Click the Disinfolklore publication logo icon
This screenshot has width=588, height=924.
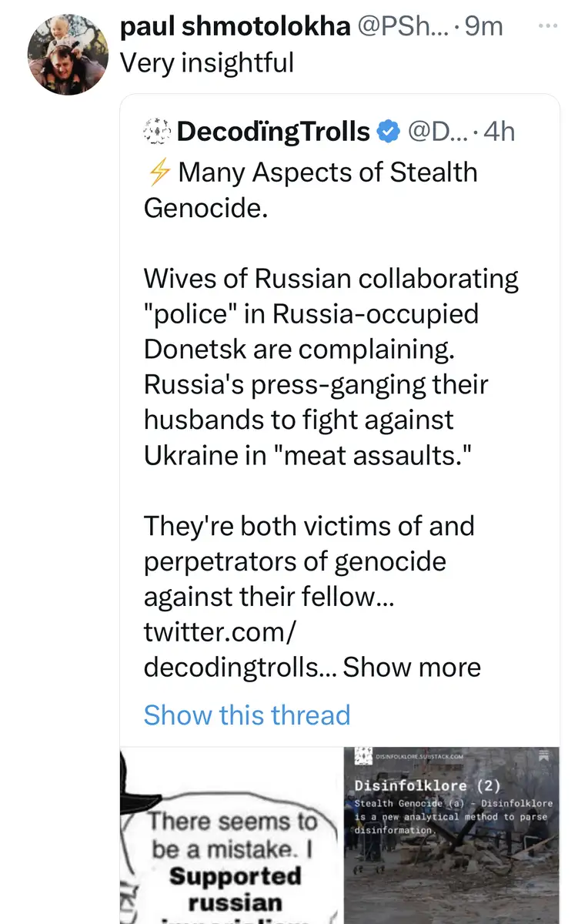pos(363,758)
